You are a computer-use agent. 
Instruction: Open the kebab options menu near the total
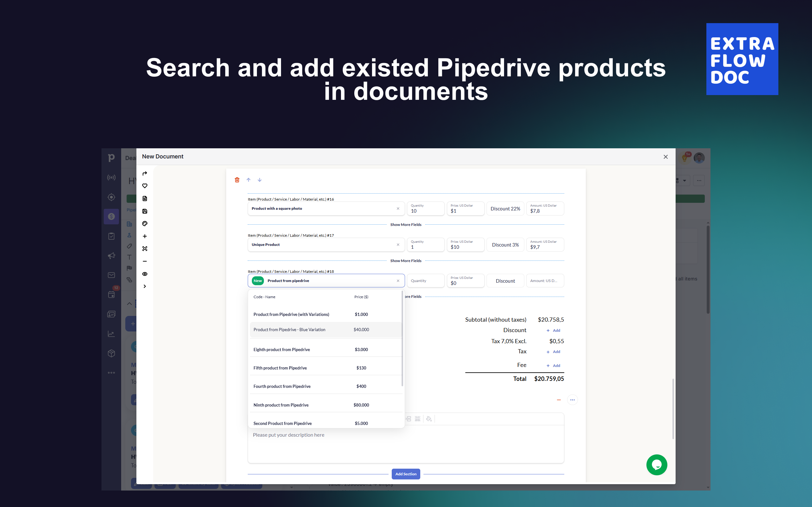pyautogui.click(x=572, y=399)
